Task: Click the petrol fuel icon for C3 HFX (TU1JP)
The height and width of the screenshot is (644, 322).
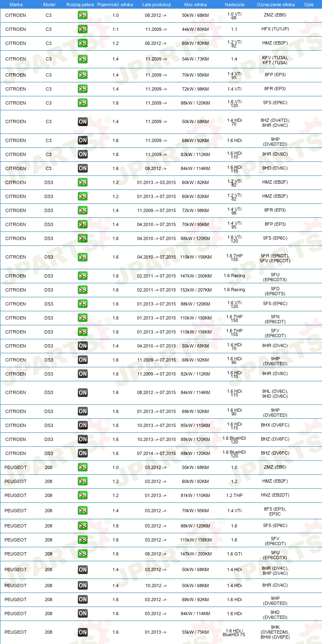Action: pyautogui.click(x=83, y=30)
